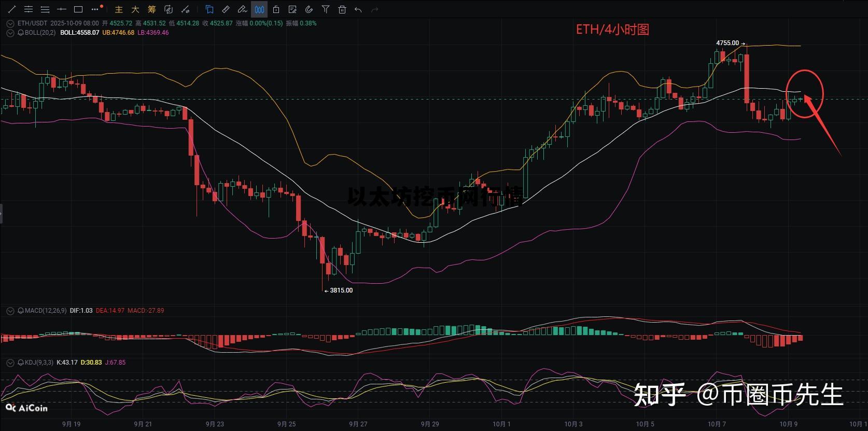Toggle the MACD indicator alert bell

[x=21, y=311]
